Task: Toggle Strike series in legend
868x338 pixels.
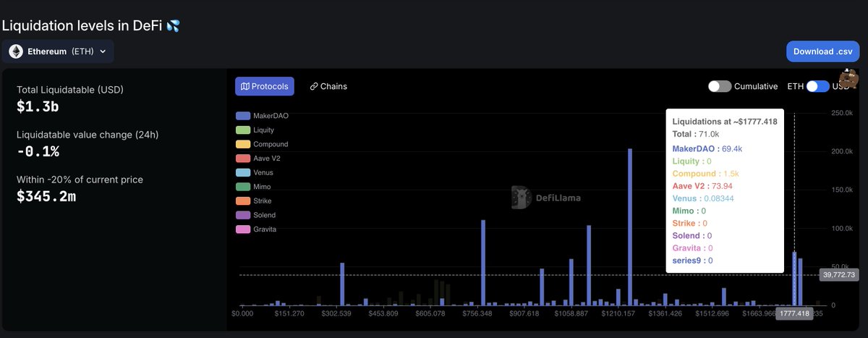Action: point(254,200)
